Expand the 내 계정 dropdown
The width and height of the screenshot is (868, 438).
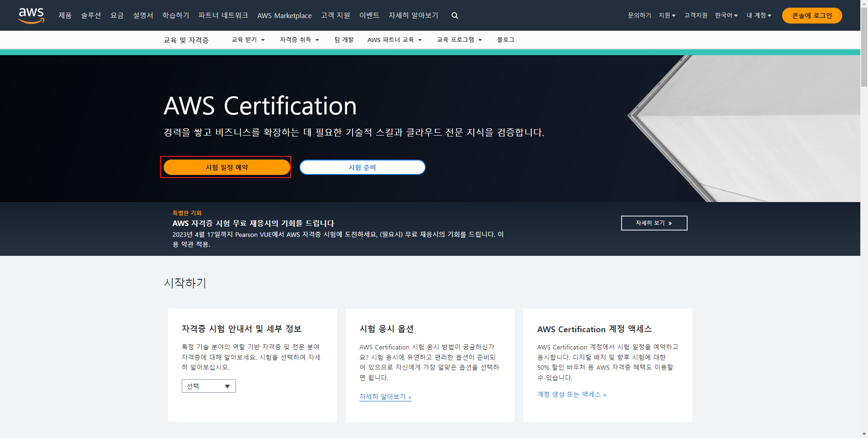(759, 15)
